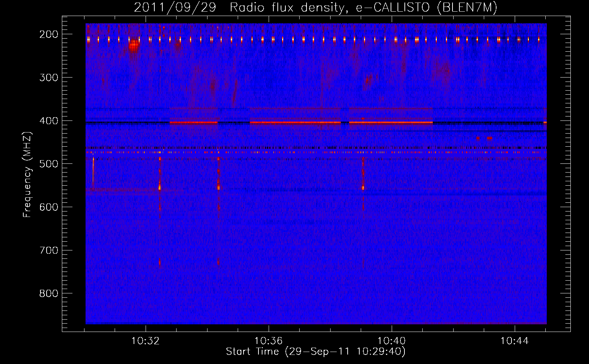This screenshot has width=589, height=364.
Task: Click the 10:32 time tick label
Action: pyautogui.click(x=146, y=341)
